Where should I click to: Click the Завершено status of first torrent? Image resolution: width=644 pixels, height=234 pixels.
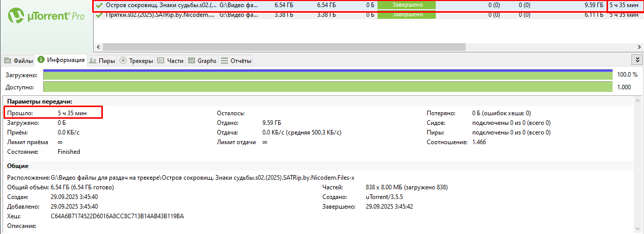coord(406,5)
